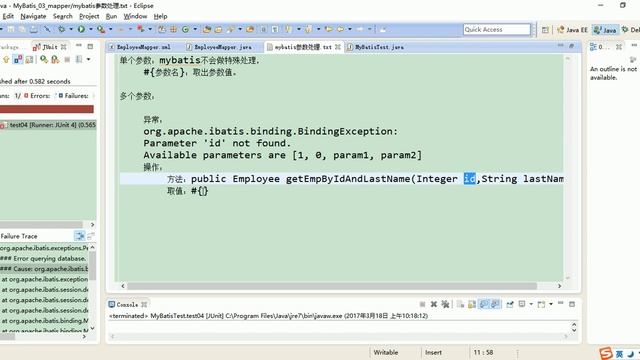Click highlighted 'id' parameter in editor

point(469,179)
